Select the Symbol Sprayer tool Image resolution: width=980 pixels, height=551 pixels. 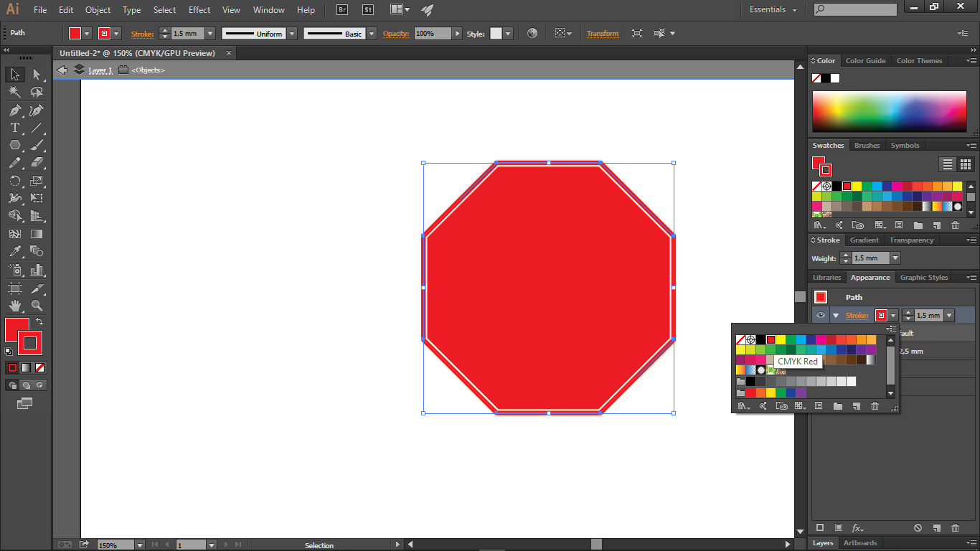[14, 270]
